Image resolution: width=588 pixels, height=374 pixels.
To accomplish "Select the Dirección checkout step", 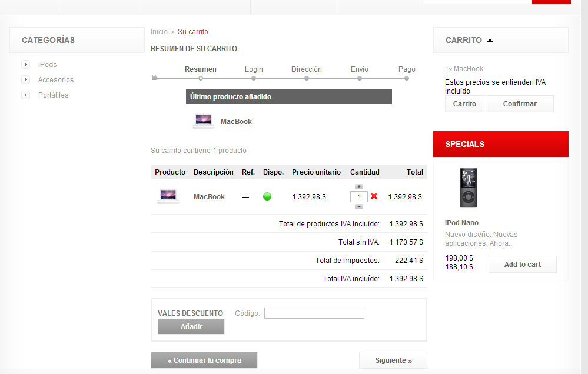I will point(307,69).
